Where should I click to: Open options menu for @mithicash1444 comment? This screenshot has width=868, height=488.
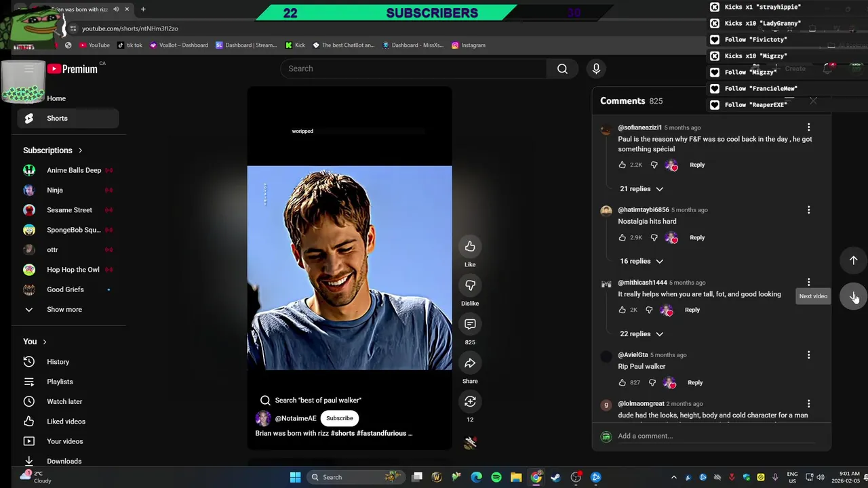point(808,283)
